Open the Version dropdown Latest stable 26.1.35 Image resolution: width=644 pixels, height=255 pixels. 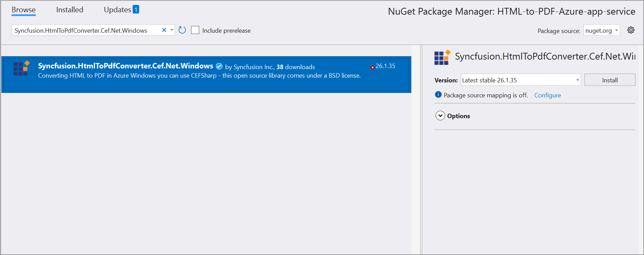pos(520,80)
